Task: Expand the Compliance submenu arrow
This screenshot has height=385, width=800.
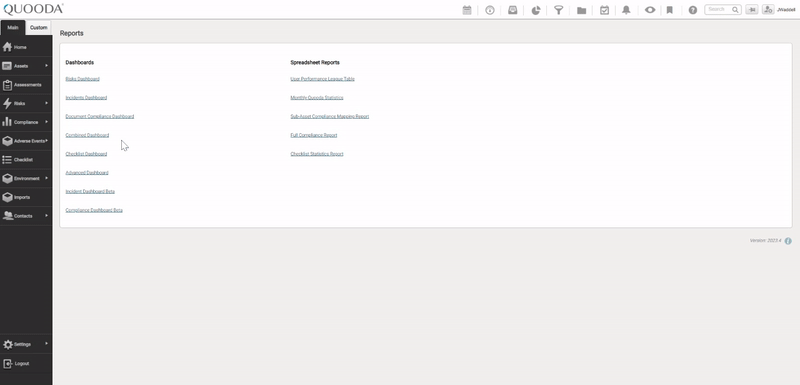Action: tap(46, 122)
